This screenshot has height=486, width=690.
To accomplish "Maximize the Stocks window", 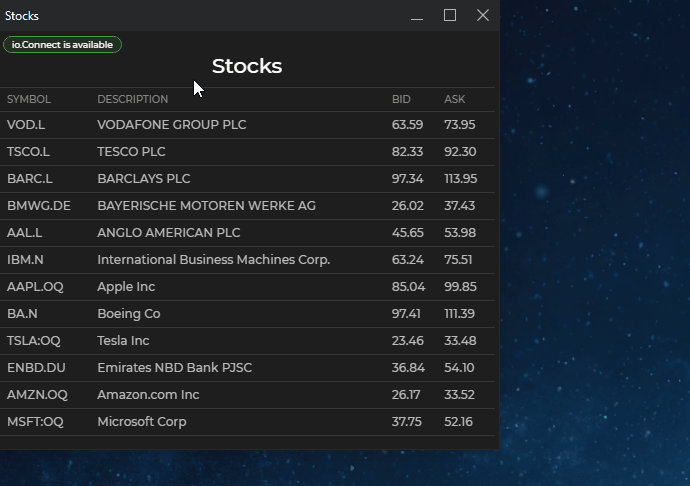I will click(450, 15).
